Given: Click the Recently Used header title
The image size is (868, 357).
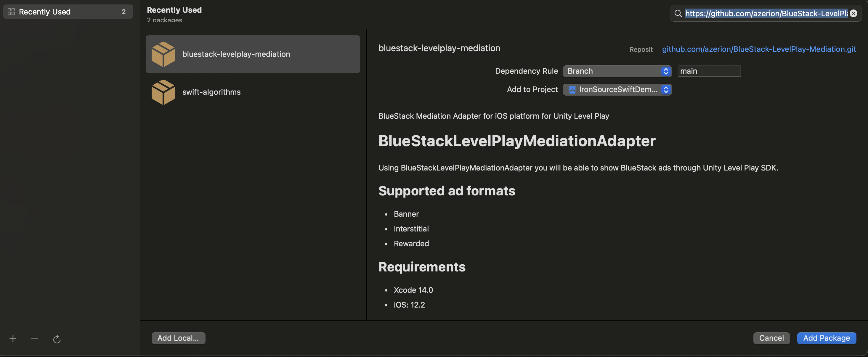Looking at the screenshot, I should coord(174,10).
